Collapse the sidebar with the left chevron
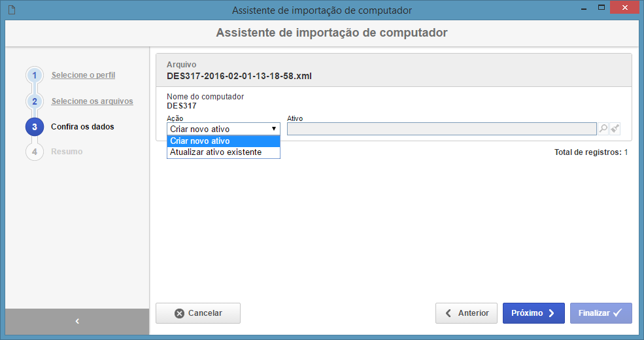The height and width of the screenshot is (340, 644). pos(77,321)
